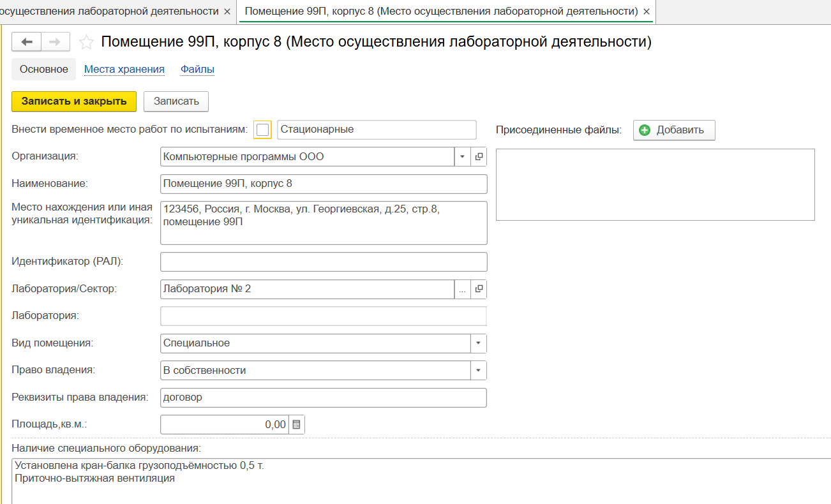
Task: Switch to the Файлы tab
Action: (197, 70)
